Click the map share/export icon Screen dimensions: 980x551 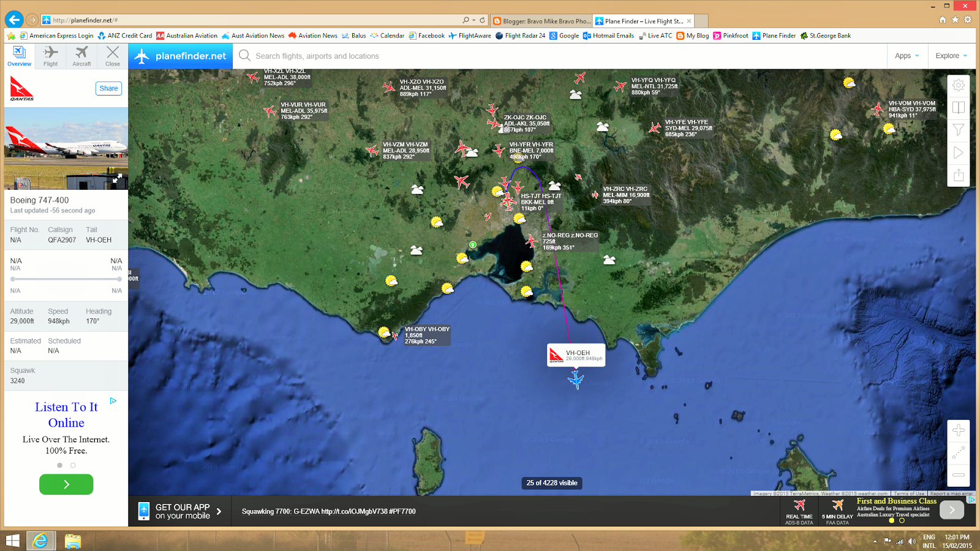(959, 175)
